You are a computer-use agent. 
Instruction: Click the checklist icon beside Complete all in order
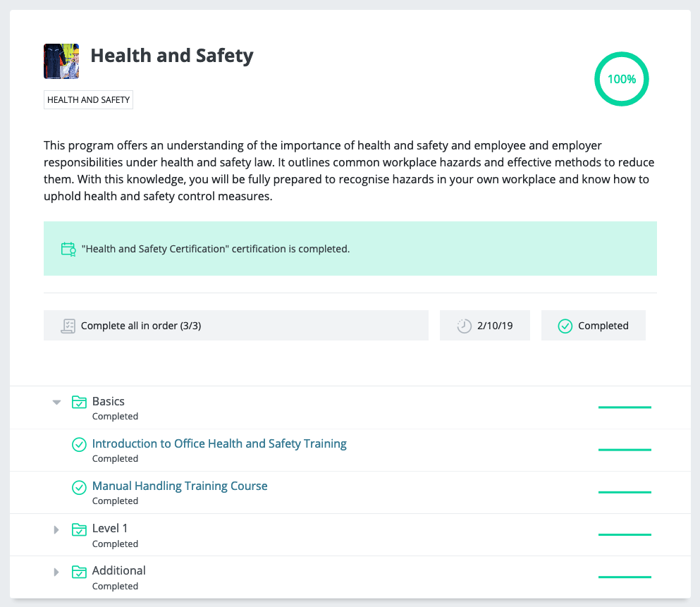(68, 326)
